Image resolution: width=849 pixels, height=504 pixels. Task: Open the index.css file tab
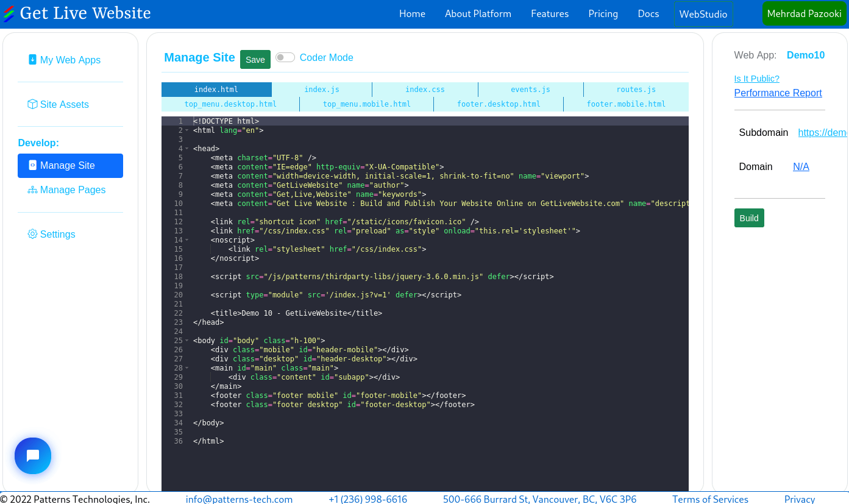[425, 90]
